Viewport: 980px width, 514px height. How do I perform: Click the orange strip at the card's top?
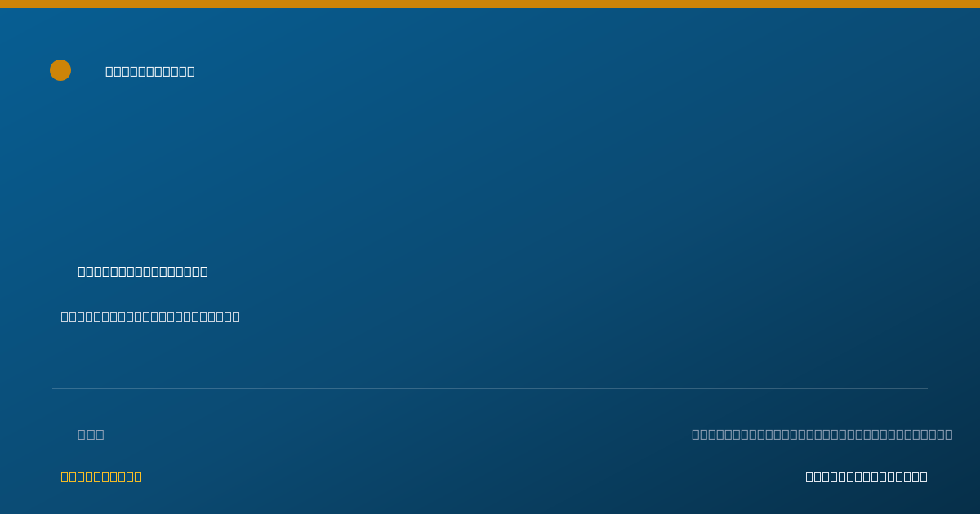pyautogui.click(x=490, y=4)
